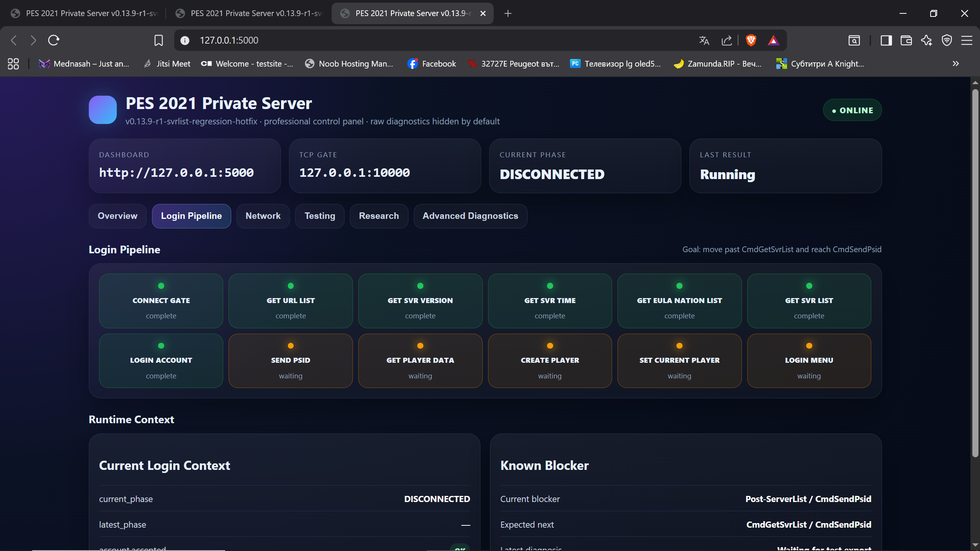Select the Get EULA Nation List step

679,301
